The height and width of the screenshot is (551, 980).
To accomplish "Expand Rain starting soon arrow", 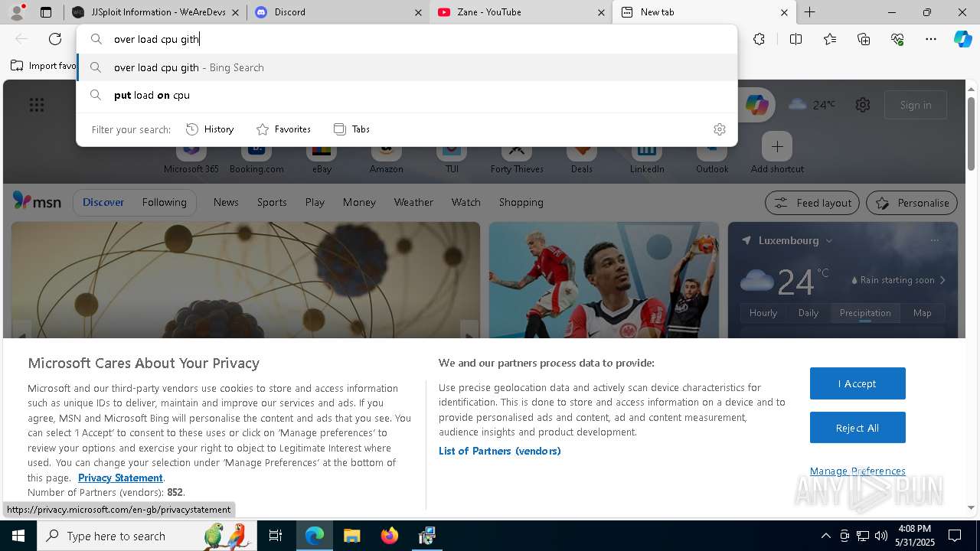I will point(942,280).
